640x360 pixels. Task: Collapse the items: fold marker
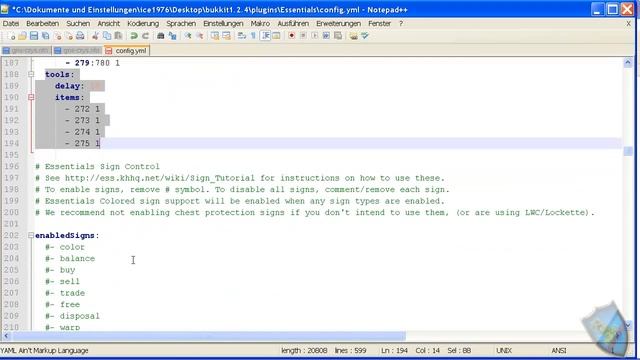tap(31, 97)
